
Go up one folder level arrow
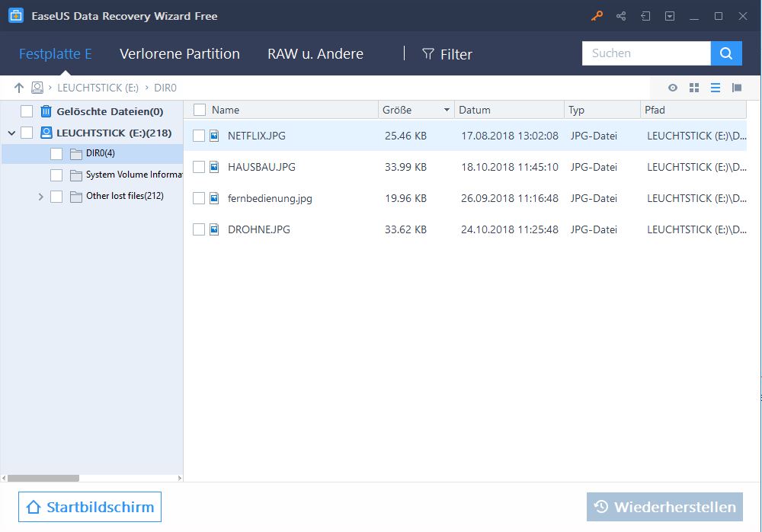point(18,88)
